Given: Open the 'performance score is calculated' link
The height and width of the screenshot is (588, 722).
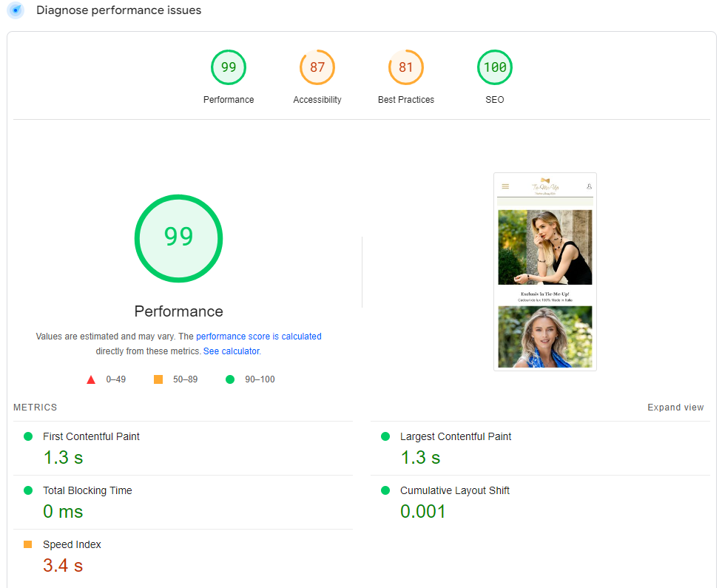Looking at the screenshot, I should (x=259, y=337).
